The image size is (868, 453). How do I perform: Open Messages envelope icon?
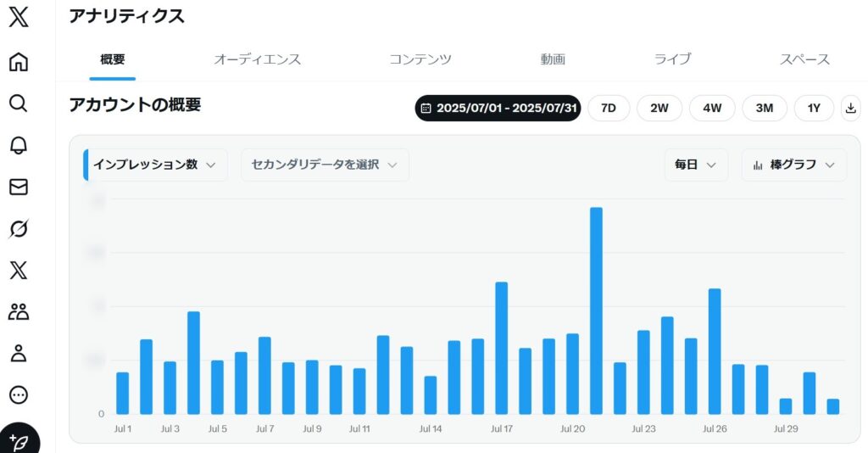[x=19, y=187]
